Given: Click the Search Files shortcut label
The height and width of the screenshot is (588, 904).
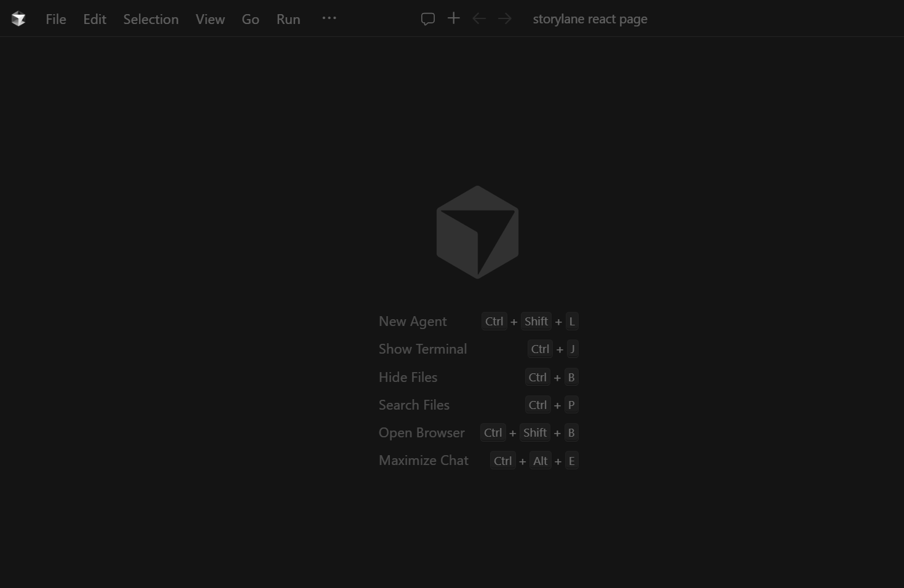Looking at the screenshot, I should 414,405.
